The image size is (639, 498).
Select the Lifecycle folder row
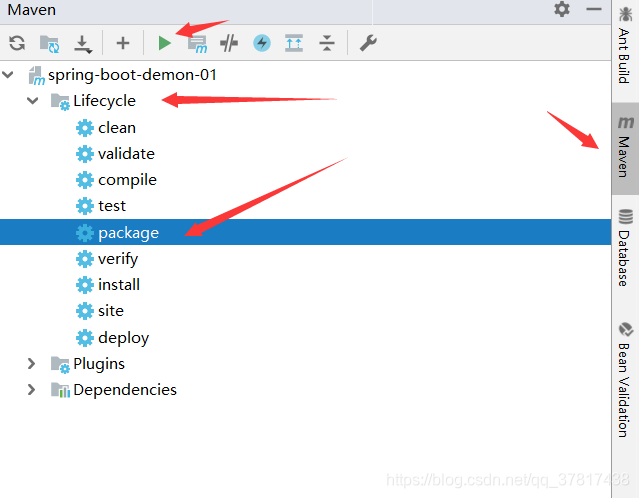coord(306,101)
